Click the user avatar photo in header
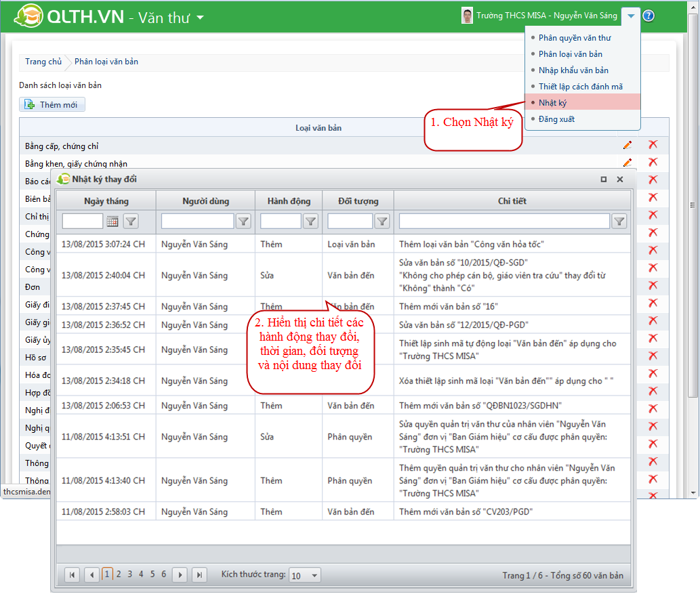Screen dimensions: 700x594 click(x=467, y=16)
